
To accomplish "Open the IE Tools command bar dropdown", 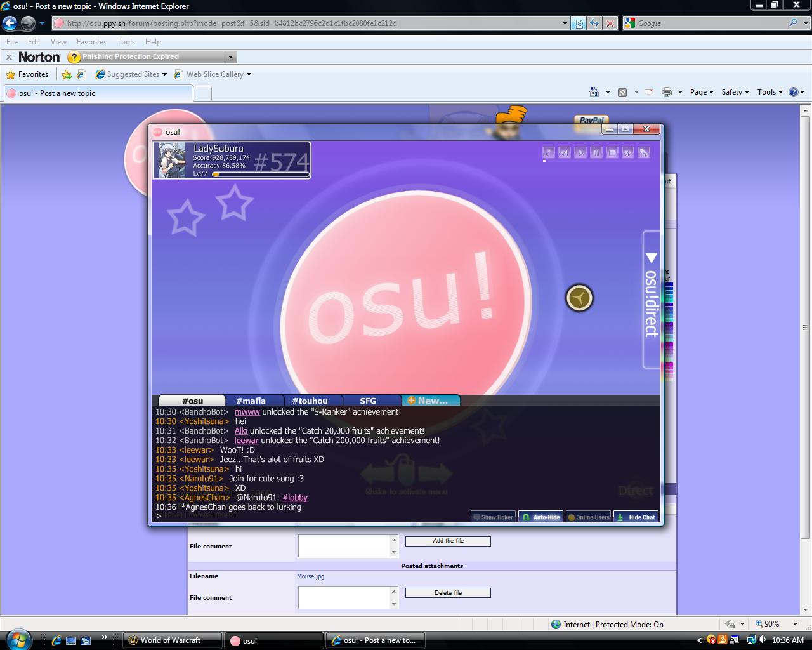I will click(x=770, y=92).
